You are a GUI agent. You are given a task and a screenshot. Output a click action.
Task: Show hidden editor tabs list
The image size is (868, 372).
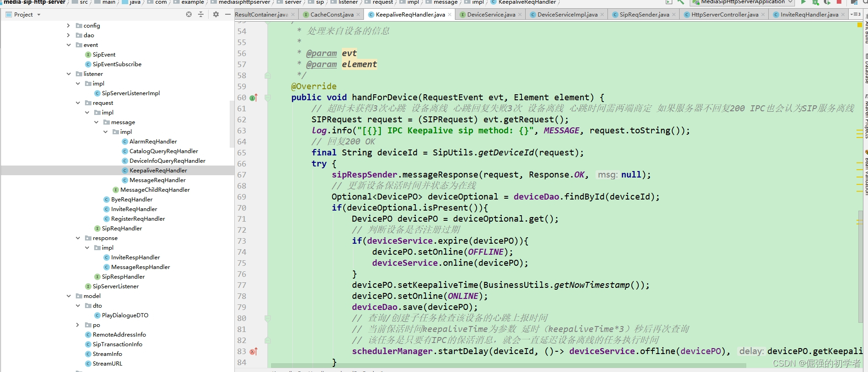[x=855, y=14]
